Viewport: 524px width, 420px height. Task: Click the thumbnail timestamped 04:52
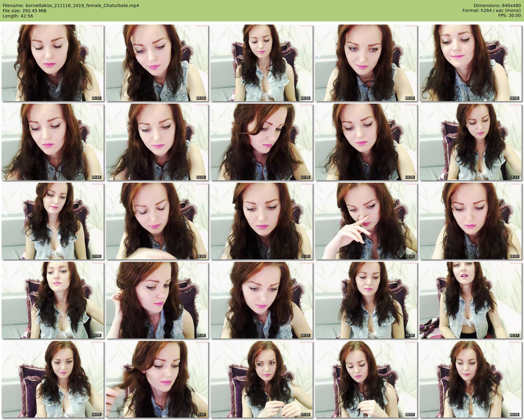coord(262,63)
